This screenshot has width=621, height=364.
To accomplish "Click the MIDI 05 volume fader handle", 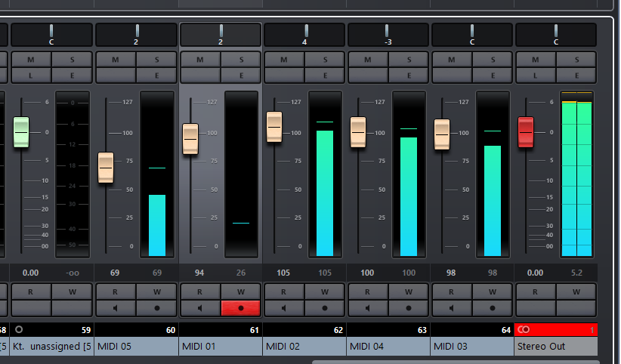I will pyautogui.click(x=106, y=167).
